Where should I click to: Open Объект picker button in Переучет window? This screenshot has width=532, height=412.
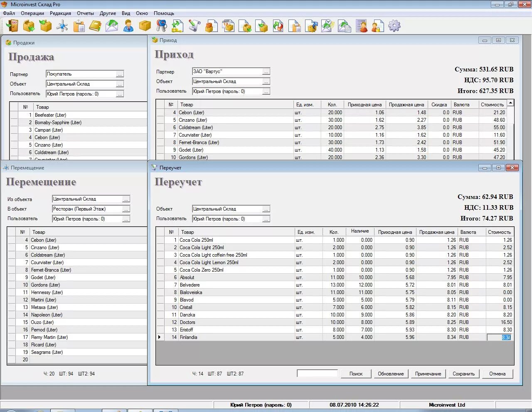click(x=266, y=209)
